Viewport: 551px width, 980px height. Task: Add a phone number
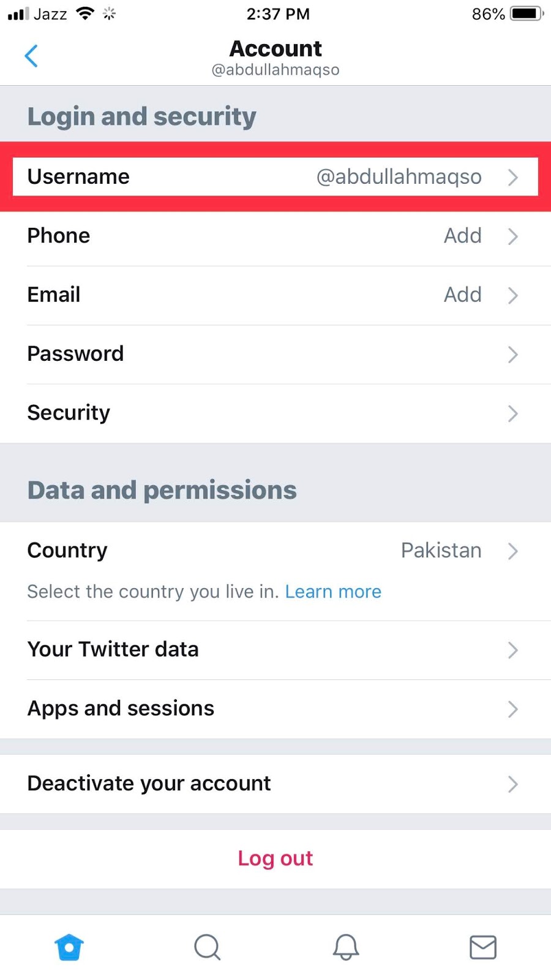click(463, 236)
